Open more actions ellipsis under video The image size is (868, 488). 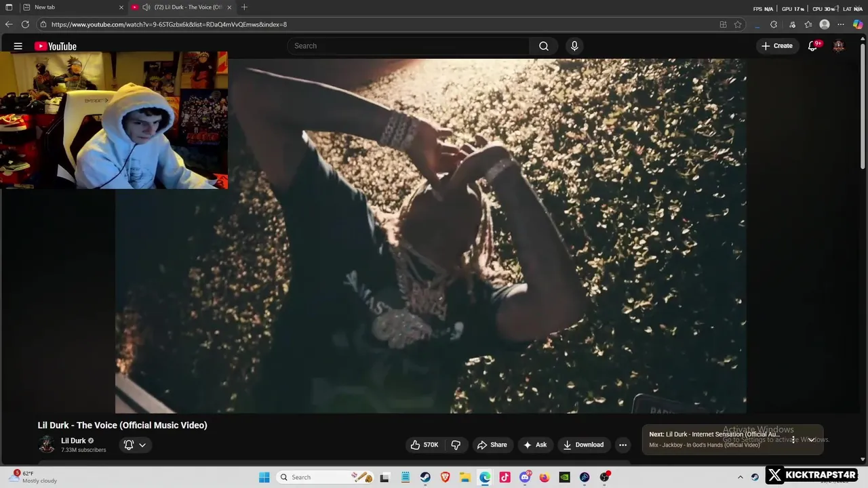coord(623,445)
